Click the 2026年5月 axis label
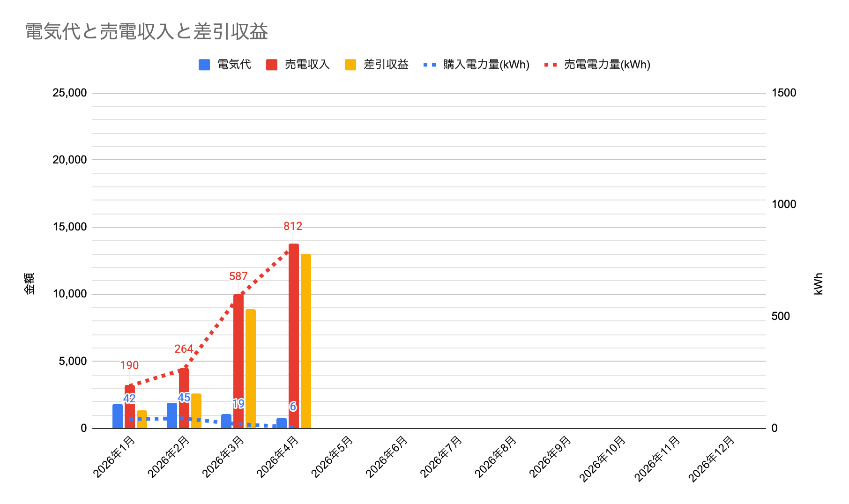 333,457
